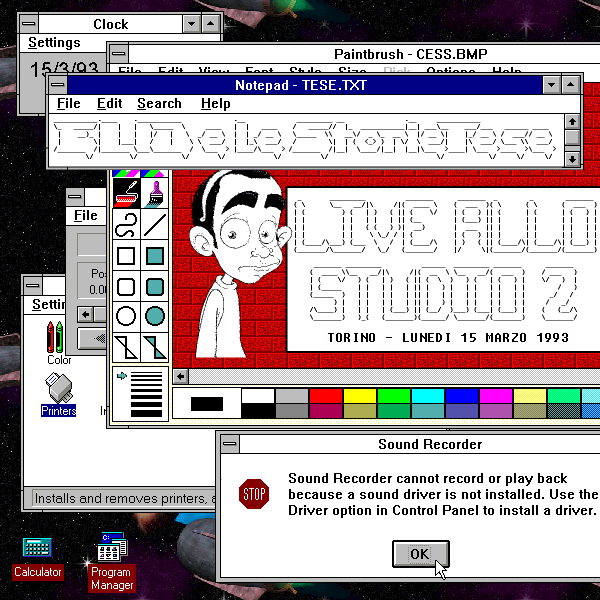This screenshot has width=600, height=600.
Task: Open the Search menu in Notepad
Action: point(159,103)
